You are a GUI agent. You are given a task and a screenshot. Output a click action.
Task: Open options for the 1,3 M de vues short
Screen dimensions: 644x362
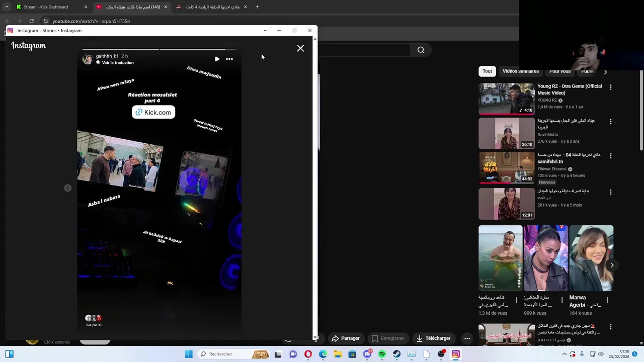point(516,300)
